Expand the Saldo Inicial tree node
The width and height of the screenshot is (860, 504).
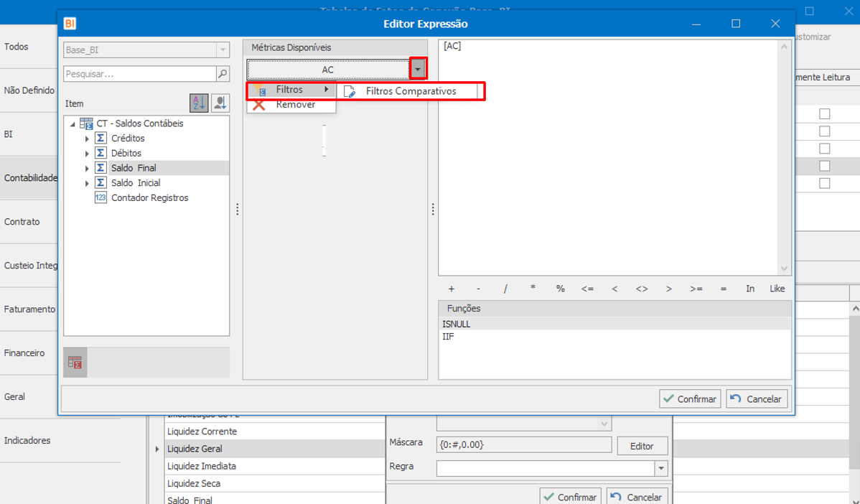[87, 183]
